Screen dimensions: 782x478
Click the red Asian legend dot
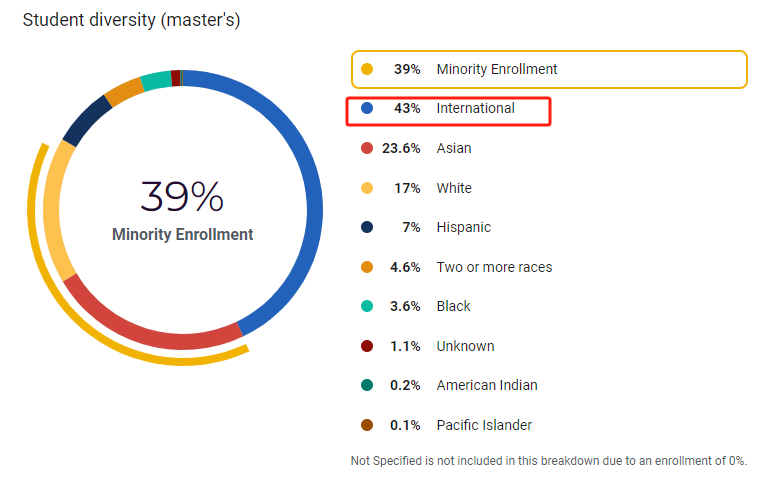click(367, 148)
